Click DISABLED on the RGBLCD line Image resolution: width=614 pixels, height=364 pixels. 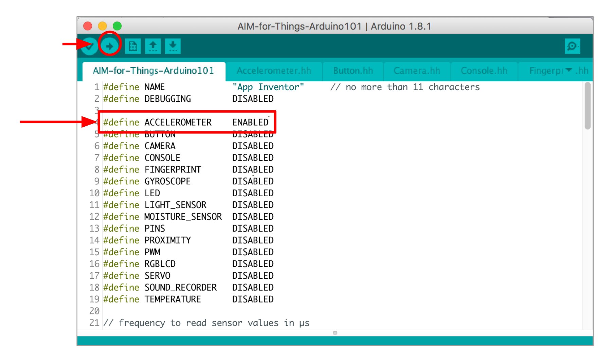coord(253,264)
